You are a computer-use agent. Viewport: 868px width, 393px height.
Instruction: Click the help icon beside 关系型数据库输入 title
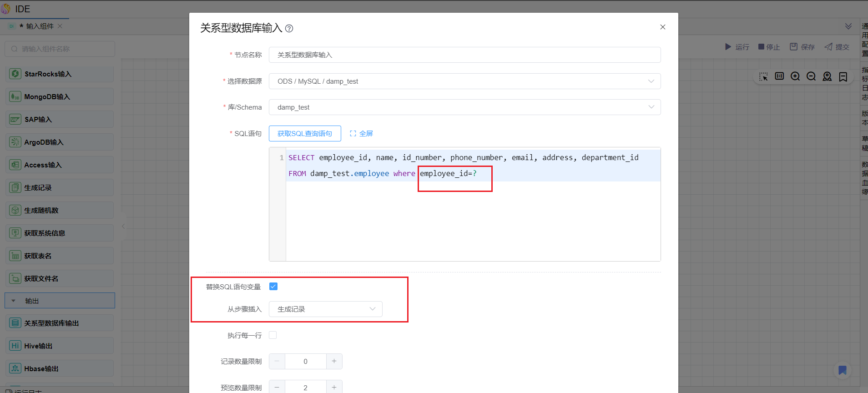pos(289,29)
